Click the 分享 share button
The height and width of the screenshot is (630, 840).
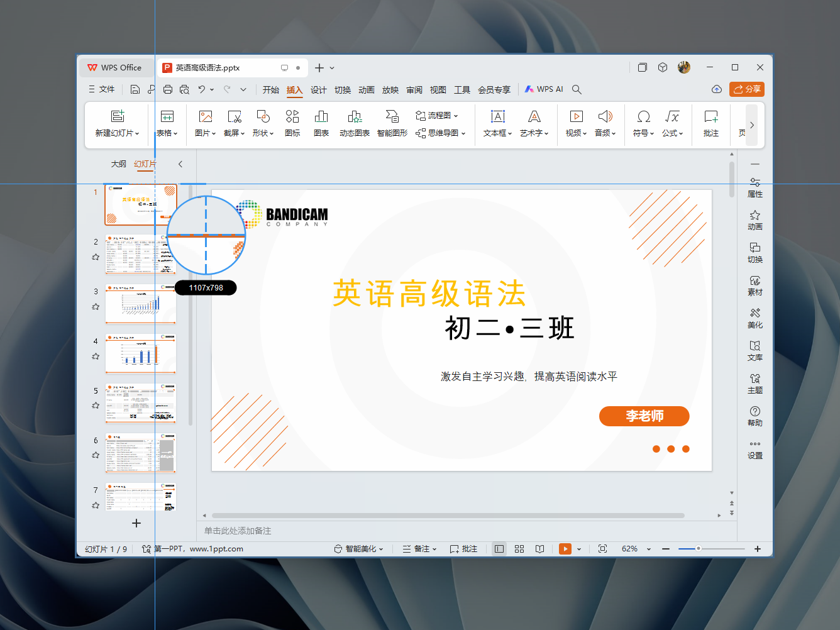click(x=746, y=89)
